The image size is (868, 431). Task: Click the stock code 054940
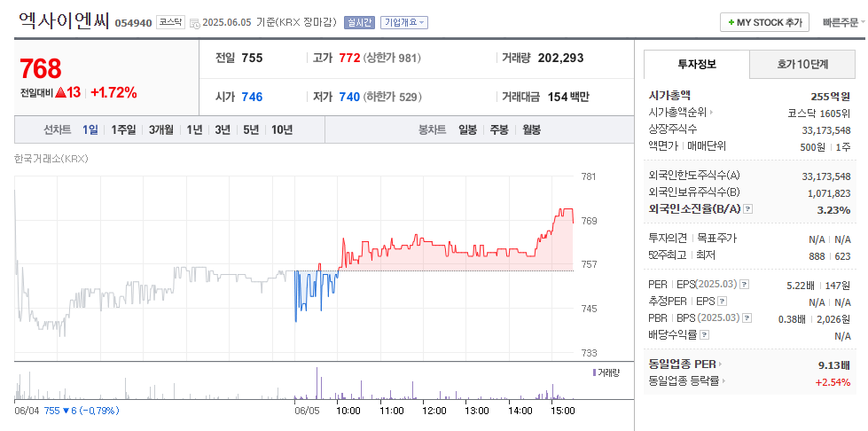(133, 23)
